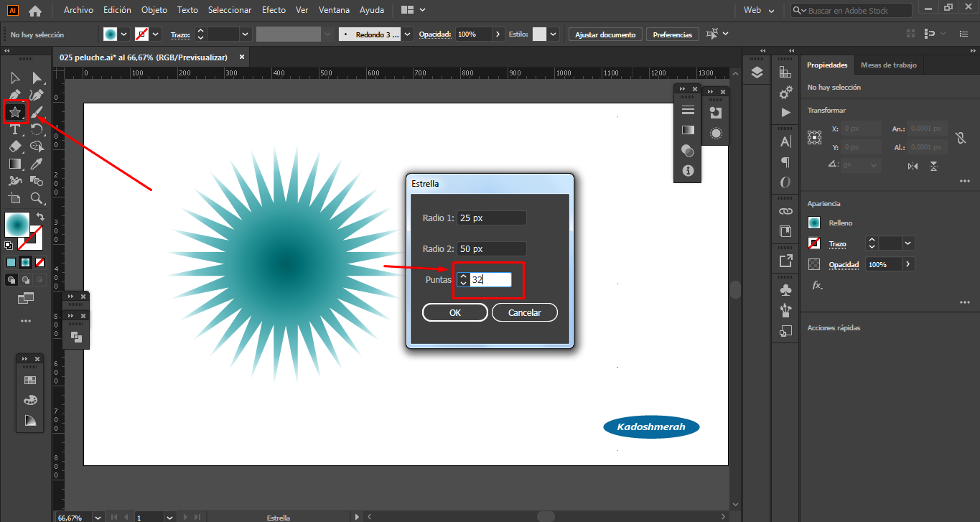Expand Opacidad arrow in Propiedades panel
The height and width of the screenshot is (522, 980).
tap(909, 264)
